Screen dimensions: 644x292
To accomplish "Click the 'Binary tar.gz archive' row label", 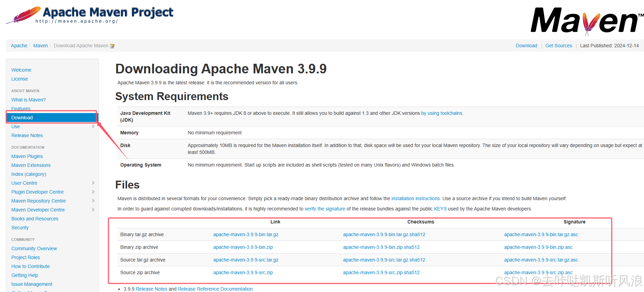I will (x=142, y=234).
